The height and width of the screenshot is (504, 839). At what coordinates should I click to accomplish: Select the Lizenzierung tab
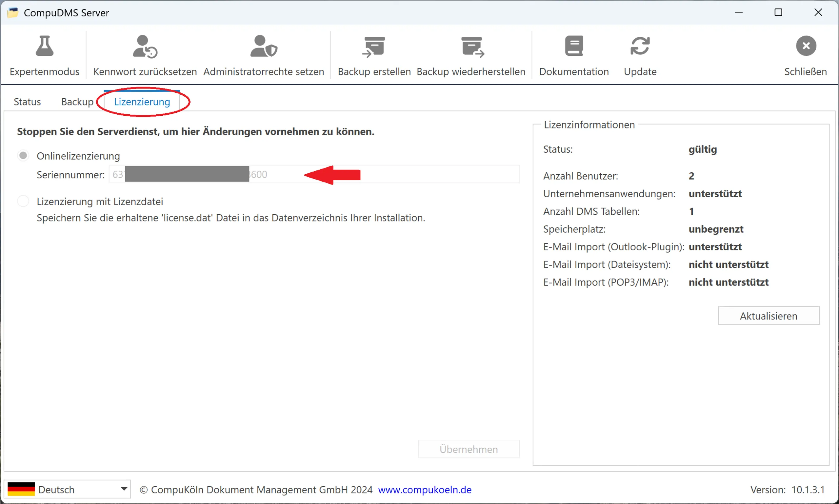142,102
